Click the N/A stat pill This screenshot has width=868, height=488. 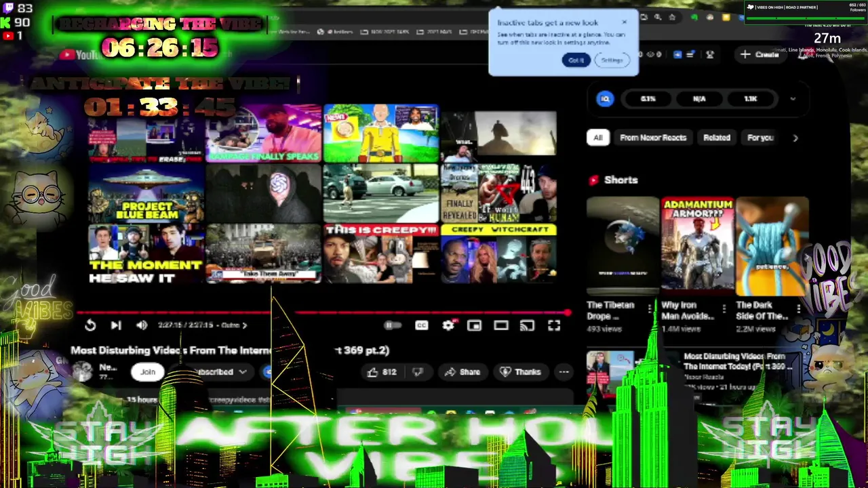(x=699, y=99)
